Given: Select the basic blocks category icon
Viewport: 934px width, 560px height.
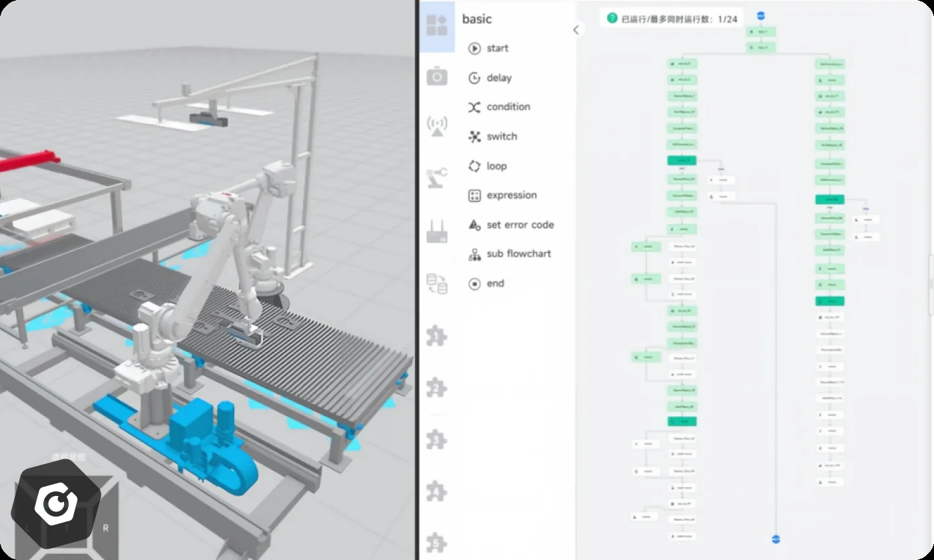Looking at the screenshot, I should (x=437, y=25).
